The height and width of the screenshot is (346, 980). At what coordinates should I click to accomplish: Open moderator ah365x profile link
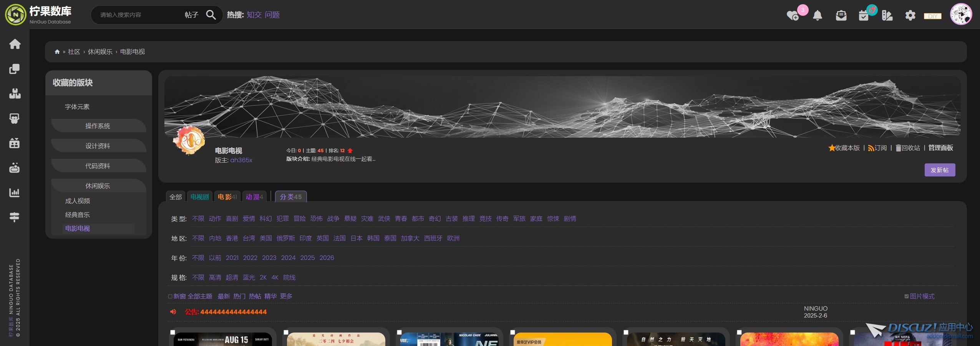(x=241, y=160)
